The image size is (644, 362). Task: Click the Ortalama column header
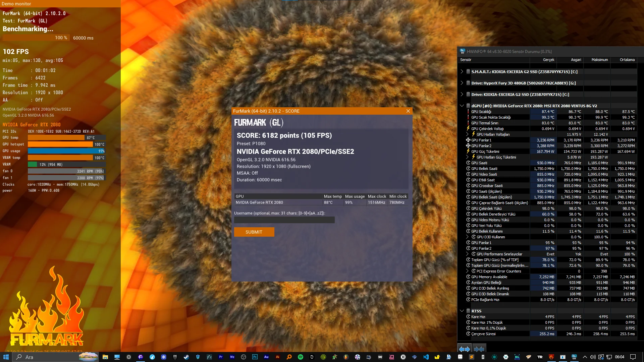627,60
